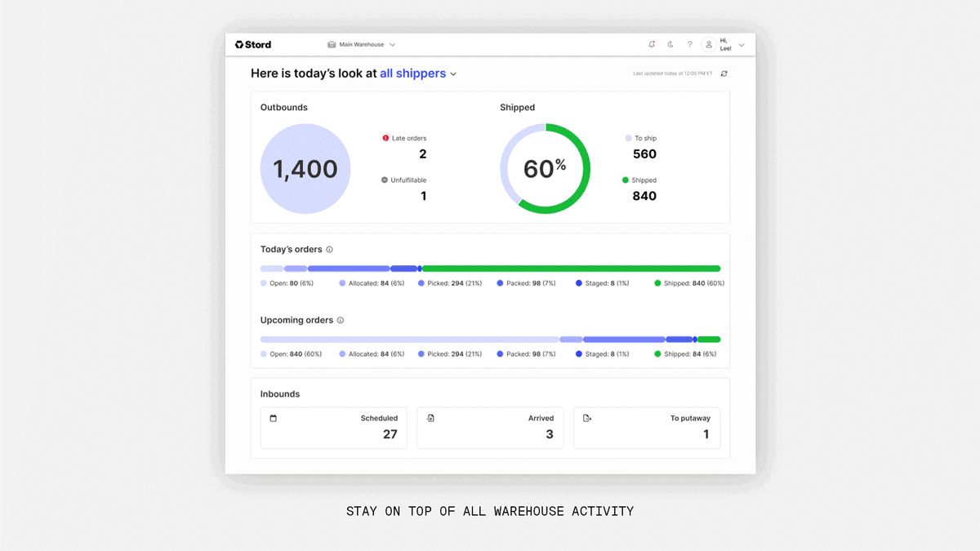Screen dimensions: 980x551
Task: Open the Arrived inbounds card
Action: coord(490,428)
